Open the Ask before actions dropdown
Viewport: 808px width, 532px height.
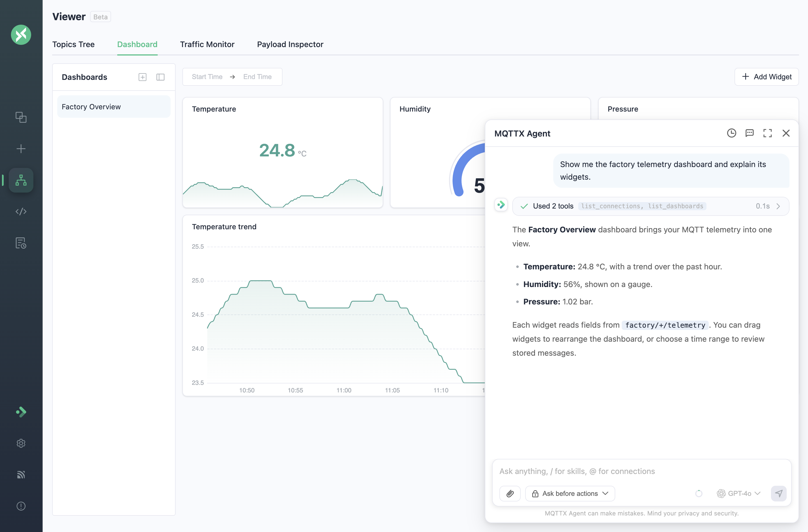(570, 493)
